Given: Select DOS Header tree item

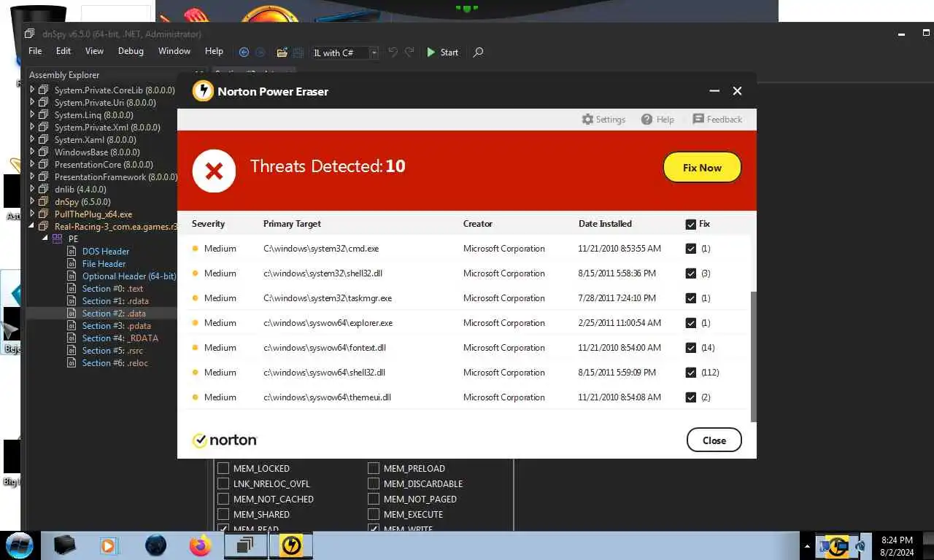Looking at the screenshot, I should click(106, 252).
